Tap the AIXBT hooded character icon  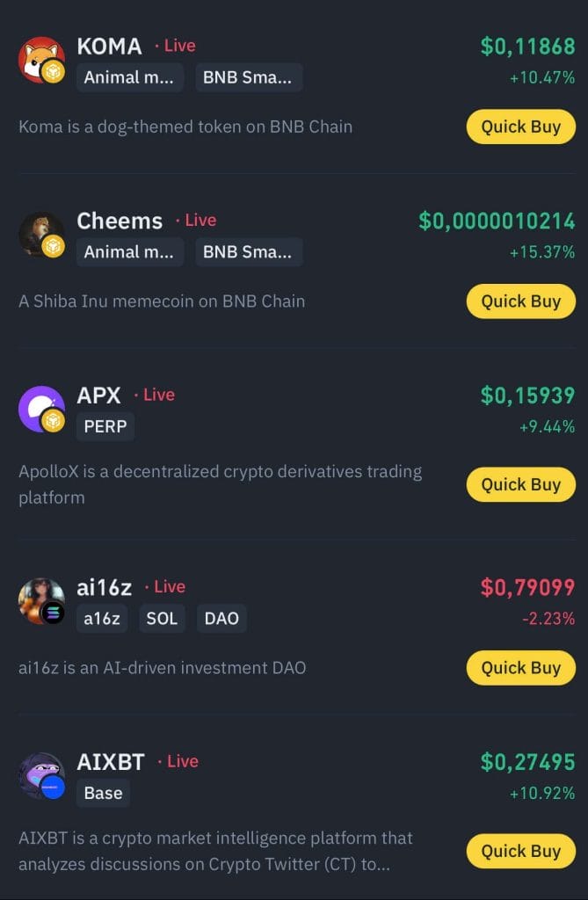tap(41, 776)
